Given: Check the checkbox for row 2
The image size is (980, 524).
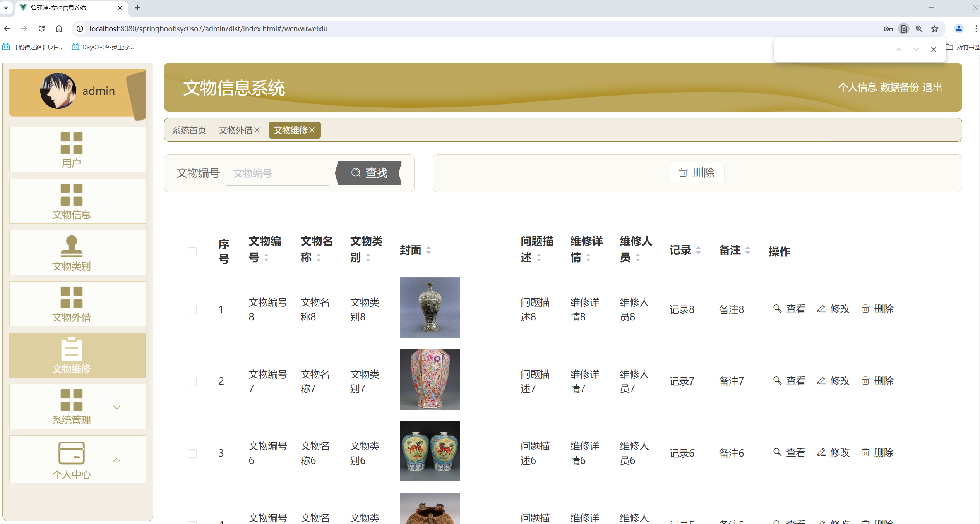Looking at the screenshot, I should click(192, 381).
